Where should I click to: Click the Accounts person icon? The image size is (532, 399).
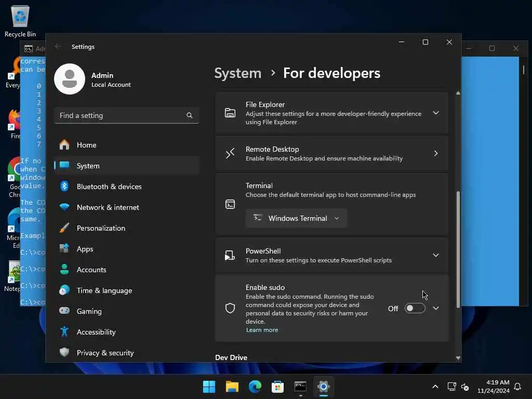tap(64, 270)
